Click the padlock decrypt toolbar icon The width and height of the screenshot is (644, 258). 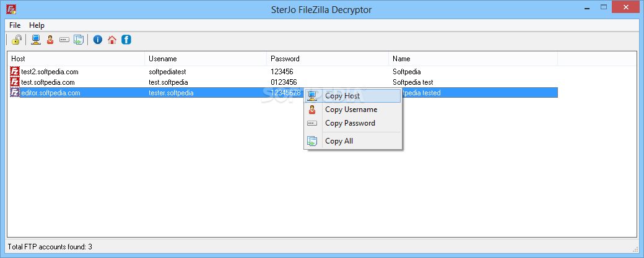click(x=17, y=40)
